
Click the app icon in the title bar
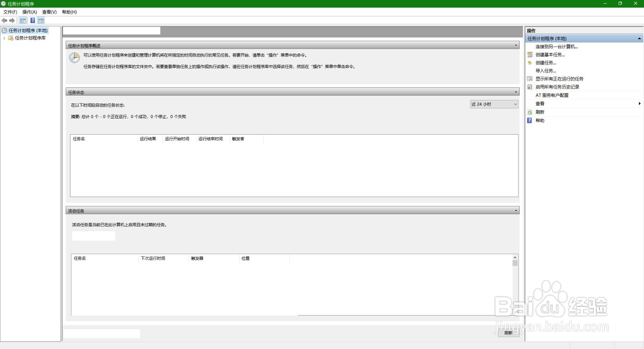4,4
